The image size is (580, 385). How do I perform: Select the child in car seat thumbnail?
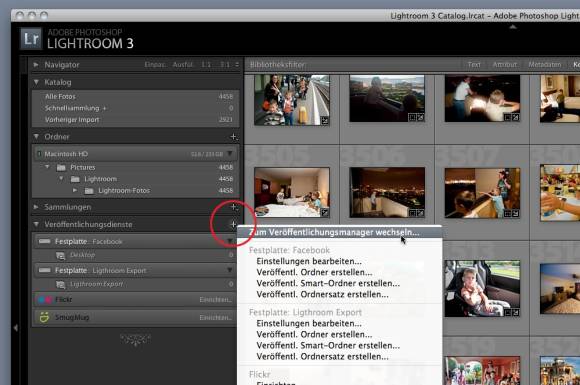(482, 288)
